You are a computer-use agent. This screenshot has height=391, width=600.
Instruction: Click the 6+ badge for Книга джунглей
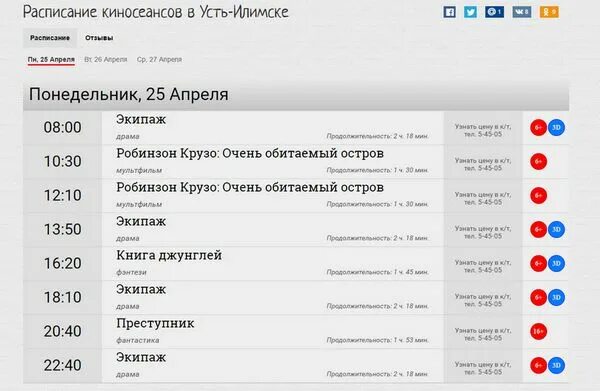[538, 264]
